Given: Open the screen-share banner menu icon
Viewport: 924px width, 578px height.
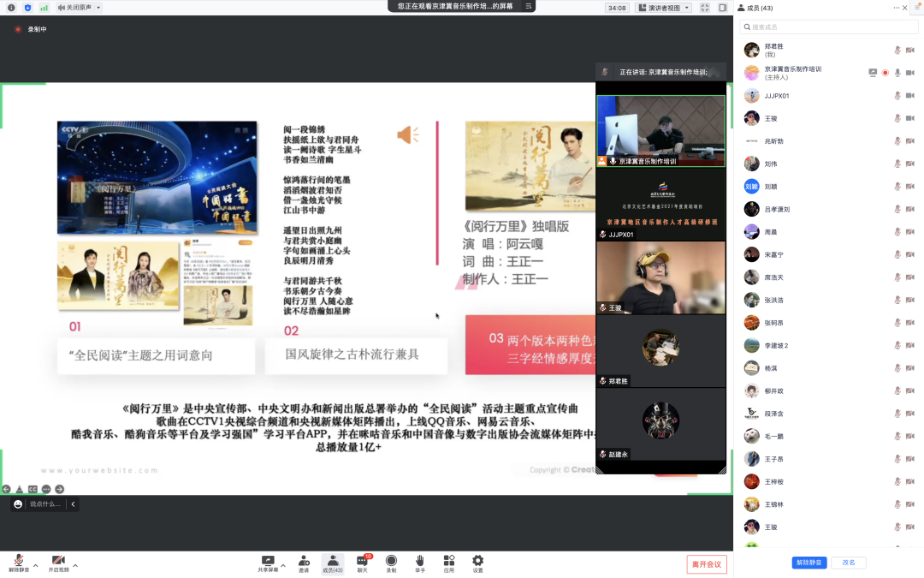Looking at the screenshot, I should (529, 6).
